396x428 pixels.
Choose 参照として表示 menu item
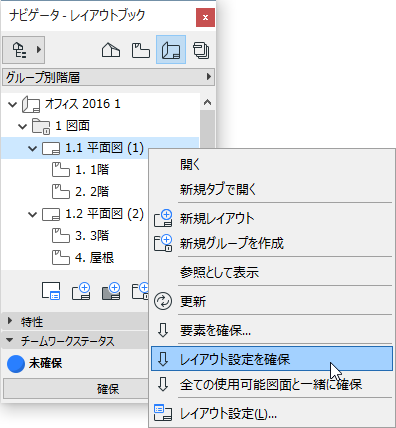click(x=271, y=272)
